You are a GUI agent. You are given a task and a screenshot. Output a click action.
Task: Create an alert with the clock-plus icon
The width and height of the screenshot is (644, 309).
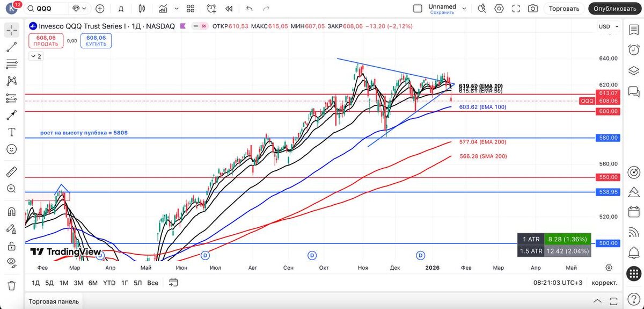tap(211, 9)
